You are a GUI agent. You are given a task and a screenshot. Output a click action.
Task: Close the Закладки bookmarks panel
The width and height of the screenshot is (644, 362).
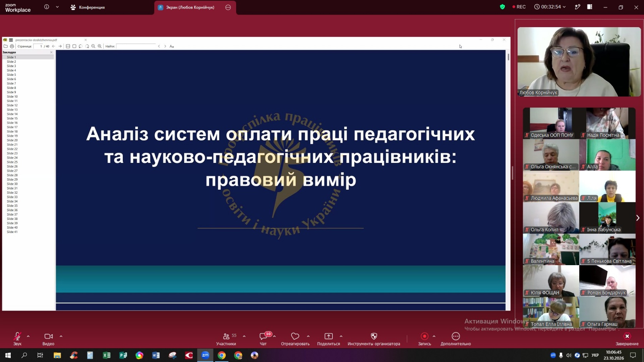tap(51, 52)
